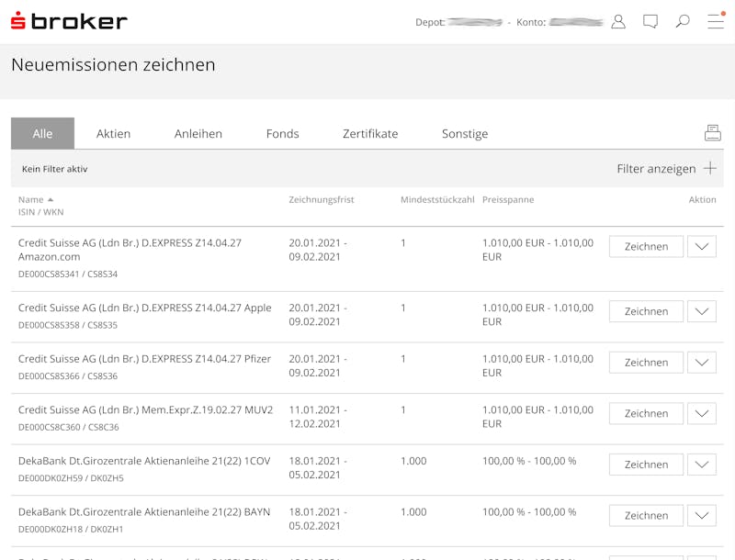Click the Neuemissionen zeichnen heading
The height and width of the screenshot is (560, 735).
pos(113,64)
